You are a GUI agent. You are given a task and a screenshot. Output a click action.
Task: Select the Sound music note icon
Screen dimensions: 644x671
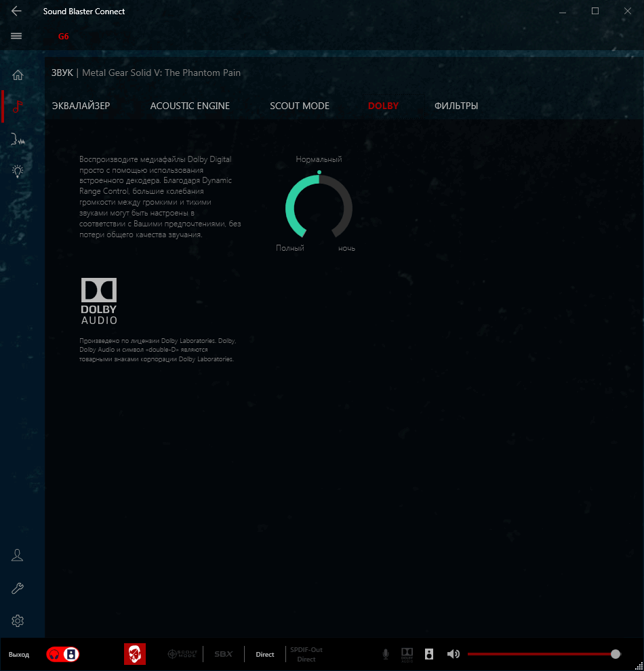(x=18, y=106)
